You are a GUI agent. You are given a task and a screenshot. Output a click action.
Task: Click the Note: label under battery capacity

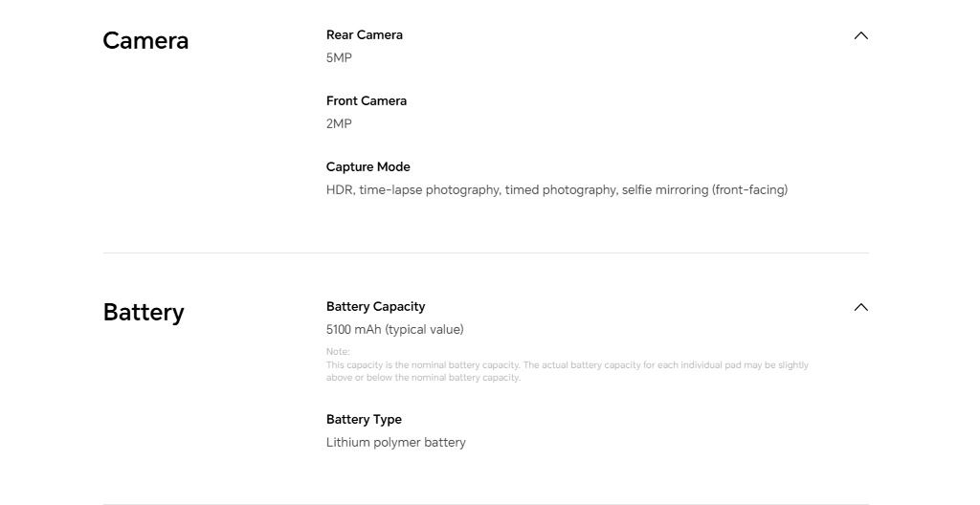click(338, 351)
